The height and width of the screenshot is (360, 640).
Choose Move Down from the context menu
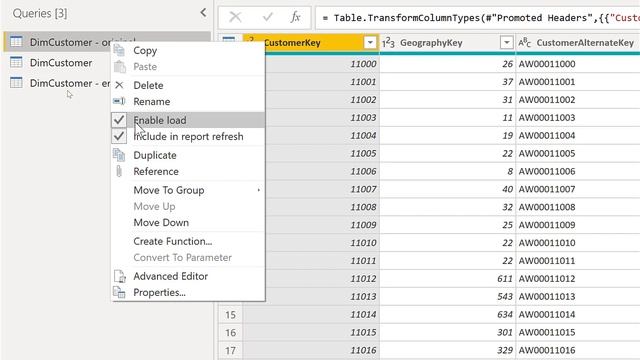[x=161, y=222]
